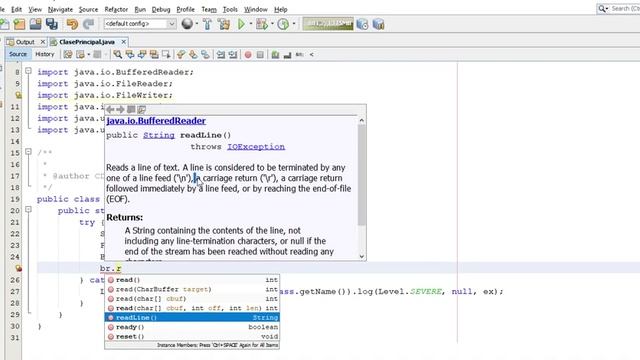Click the Shift Line Left icon
Screen dimensions: 640x360
click(x=221, y=54)
